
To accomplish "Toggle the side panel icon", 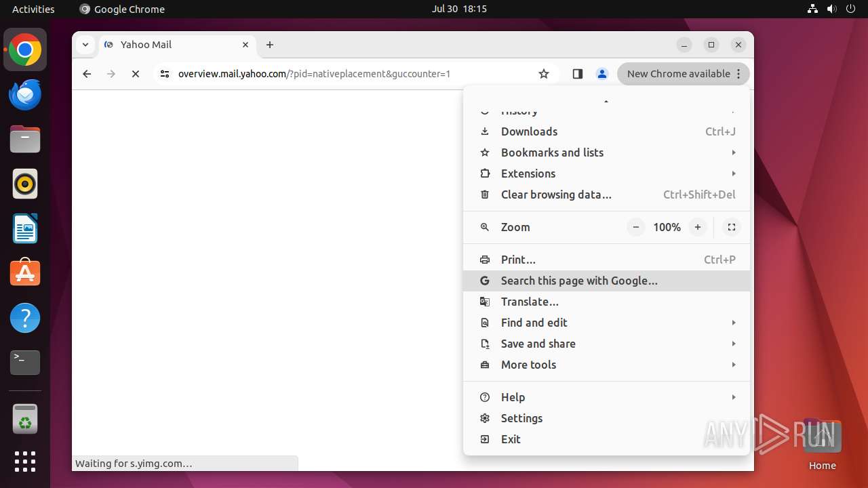I will 577,74.
